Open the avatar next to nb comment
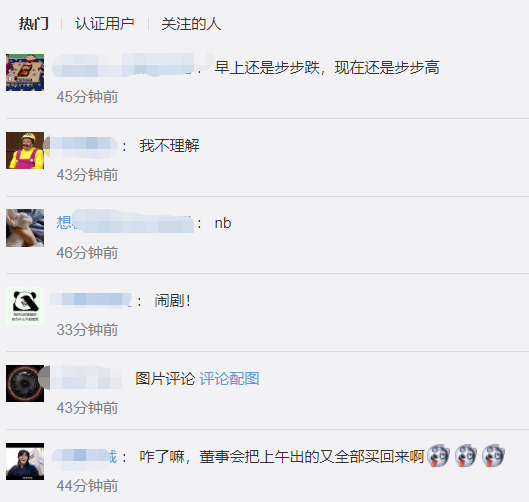This screenshot has width=529, height=502. 25,228
